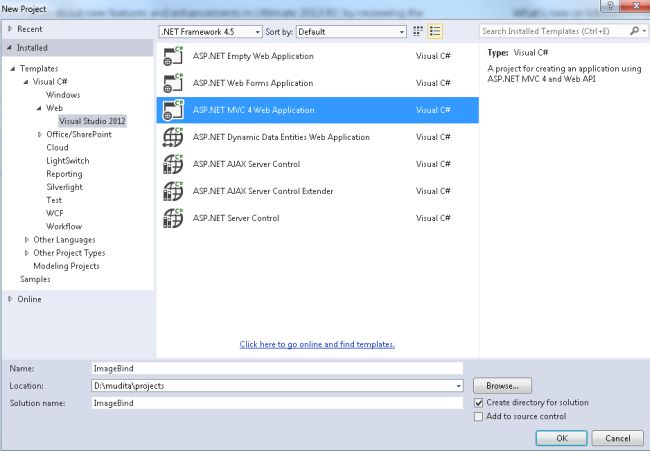Click the ASP.NET AJAX Server Control icon
Image resolution: width=650 pixels, height=451 pixels.
[x=173, y=164]
